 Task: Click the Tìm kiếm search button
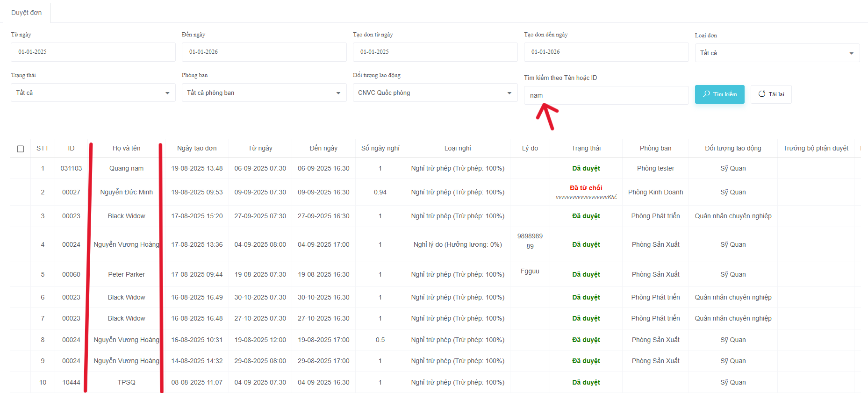[719, 94]
